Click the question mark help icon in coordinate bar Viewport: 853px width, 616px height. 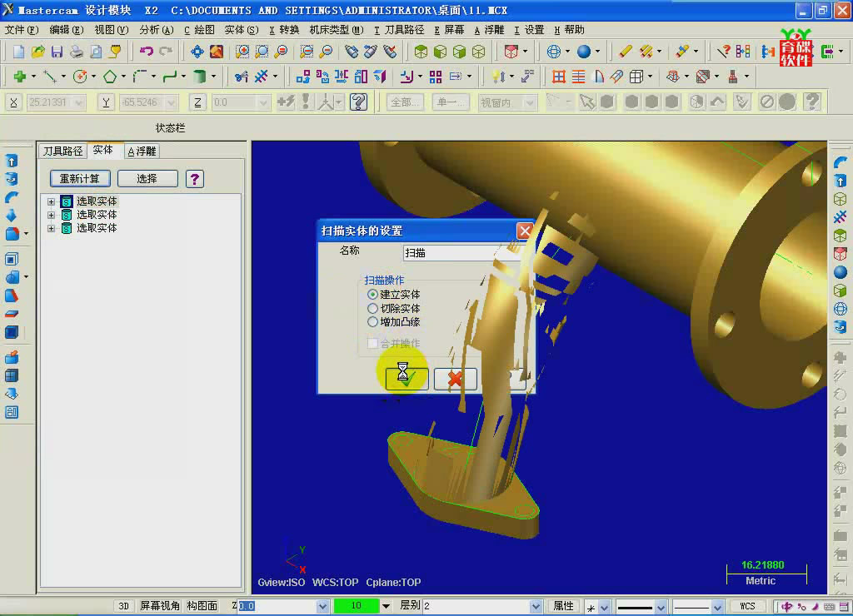click(358, 102)
